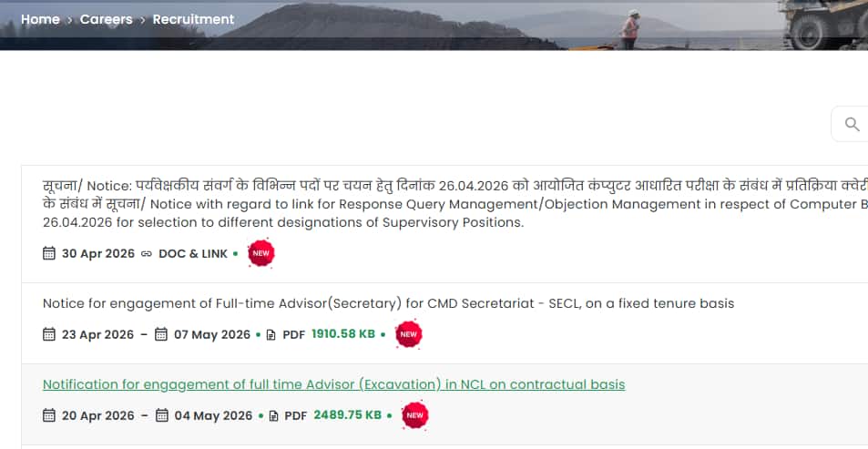Click the search magnifier icon
Viewport: 868px width, 449px height.
[x=852, y=124]
